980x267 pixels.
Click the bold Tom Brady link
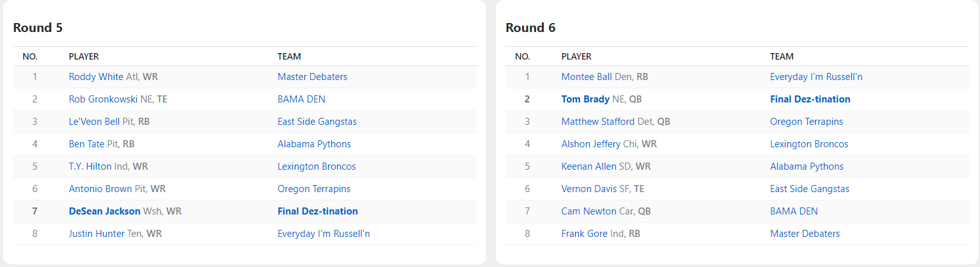[585, 99]
